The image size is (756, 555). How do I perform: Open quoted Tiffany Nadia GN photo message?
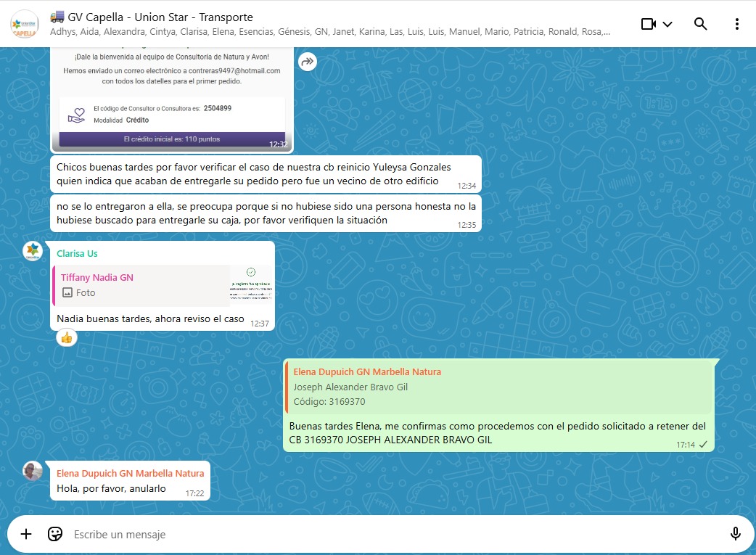(163, 285)
